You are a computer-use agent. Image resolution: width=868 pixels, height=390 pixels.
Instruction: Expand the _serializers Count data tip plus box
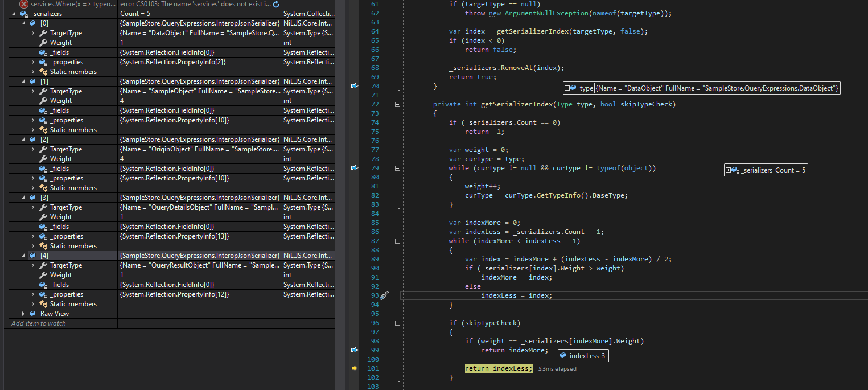(x=728, y=170)
